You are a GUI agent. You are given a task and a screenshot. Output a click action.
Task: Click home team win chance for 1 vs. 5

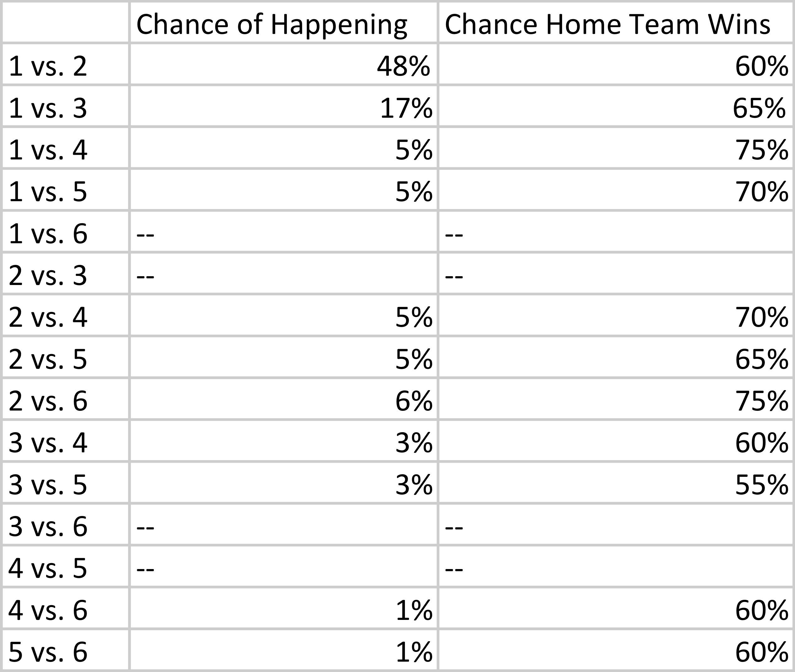tap(761, 192)
